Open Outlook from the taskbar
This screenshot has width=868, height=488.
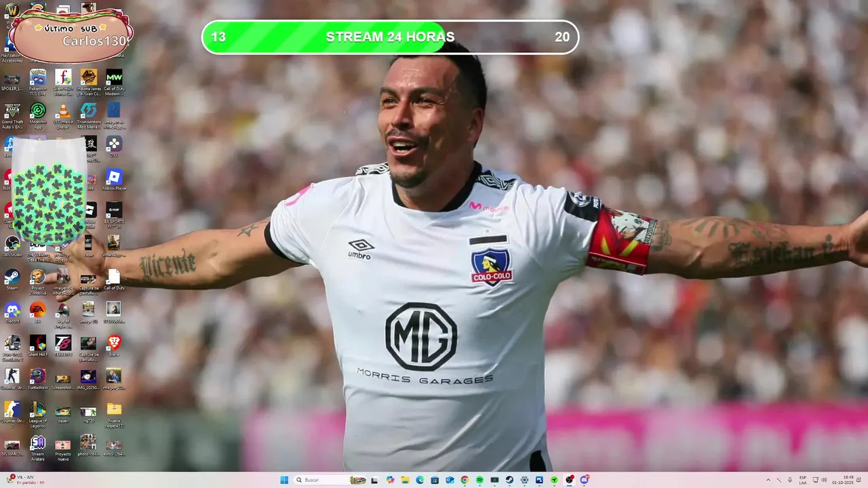pyautogui.click(x=450, y=480)
